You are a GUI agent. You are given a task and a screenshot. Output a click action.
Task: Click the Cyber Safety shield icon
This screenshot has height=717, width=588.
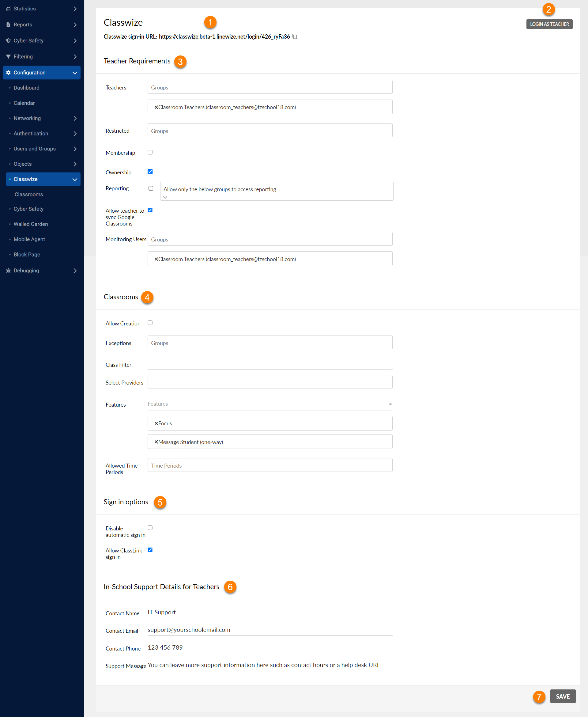(x=9, y=41)
